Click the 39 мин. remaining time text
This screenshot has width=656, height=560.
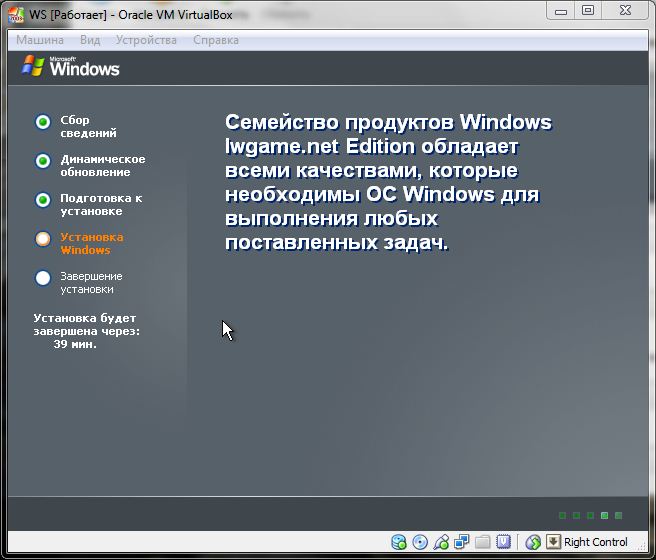(75, 344)
